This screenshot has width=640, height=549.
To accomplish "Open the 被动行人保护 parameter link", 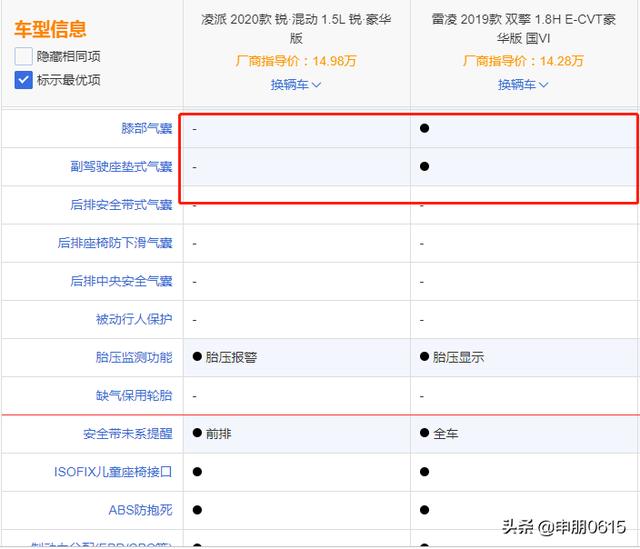I will [x=133, y=319].
